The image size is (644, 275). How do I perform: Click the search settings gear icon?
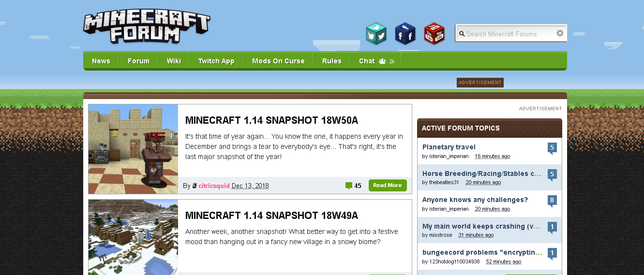point(560,33)
